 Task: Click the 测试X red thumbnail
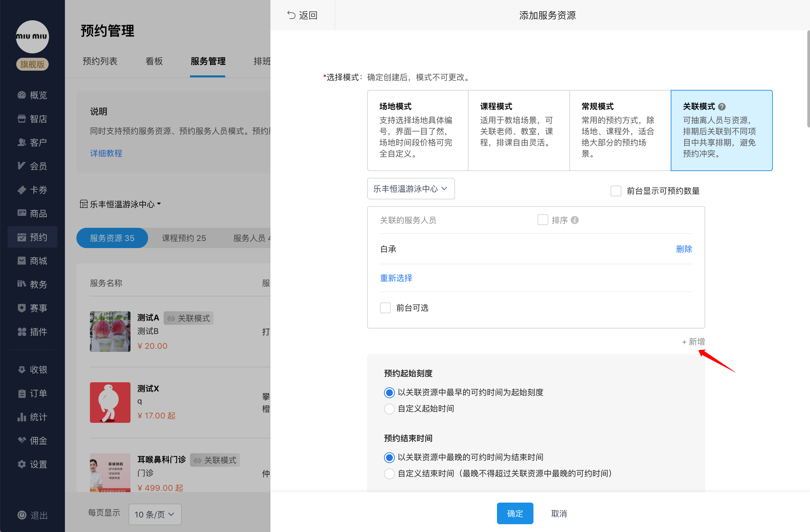[110, 402]
